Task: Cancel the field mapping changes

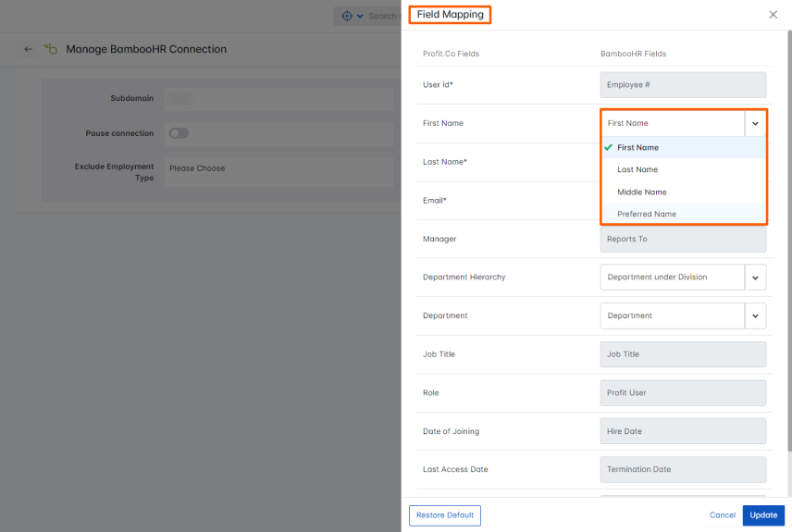Action: [723, 515]
